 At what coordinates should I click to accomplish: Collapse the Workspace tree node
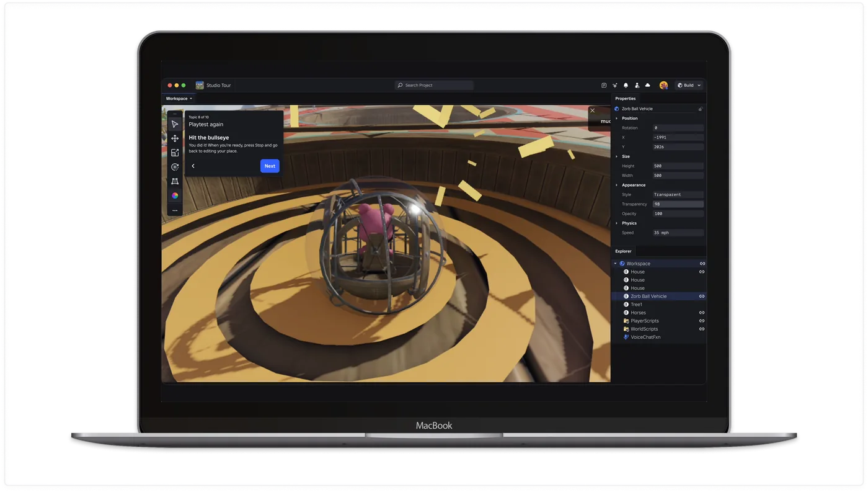[x=616, y=264]
